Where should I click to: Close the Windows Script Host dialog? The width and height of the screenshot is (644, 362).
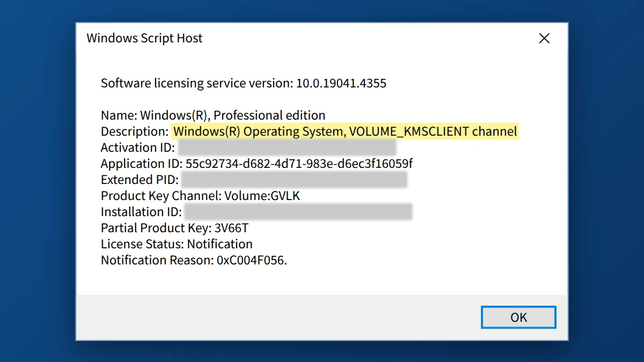point(544,39)
